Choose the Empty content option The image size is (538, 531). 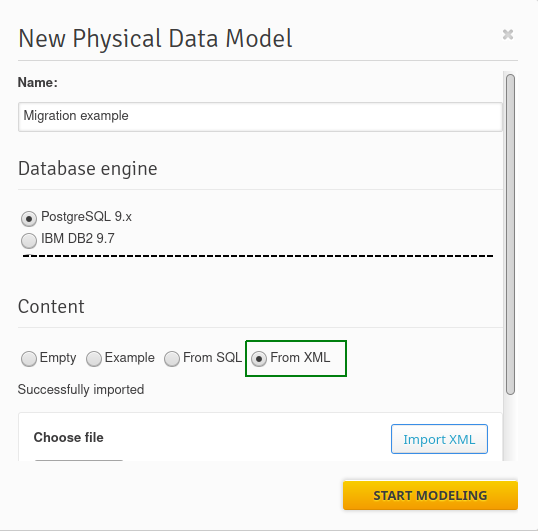coord(29,359)
